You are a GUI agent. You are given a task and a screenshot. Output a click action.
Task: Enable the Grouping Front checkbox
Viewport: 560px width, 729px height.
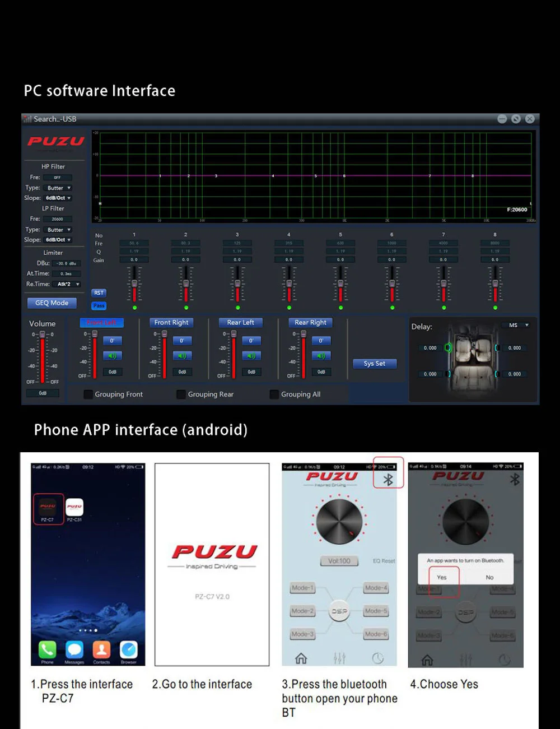click(88, 394)
